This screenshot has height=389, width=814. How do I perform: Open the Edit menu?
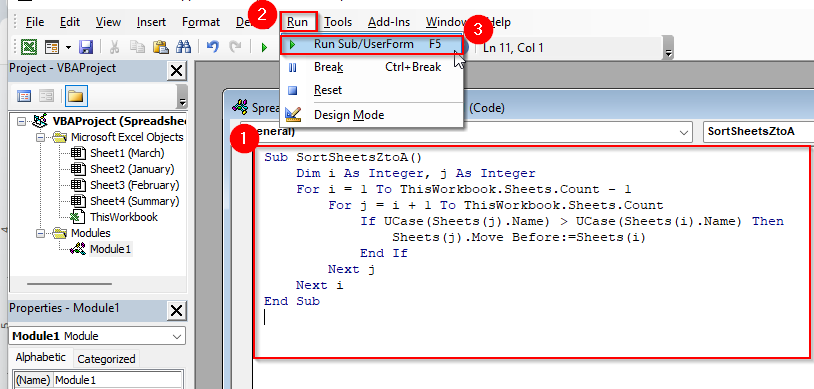(70, 22)
